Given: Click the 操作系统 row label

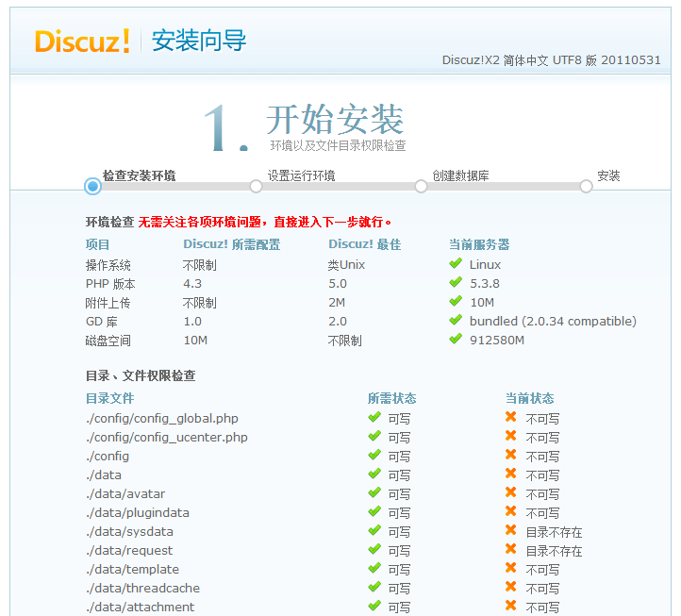Looking at the screenshot, I should [108, 264].
